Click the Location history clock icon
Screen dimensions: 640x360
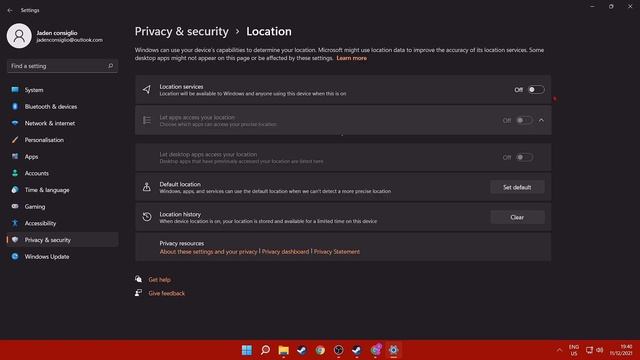pyautogui.click(x=147, y=217)
